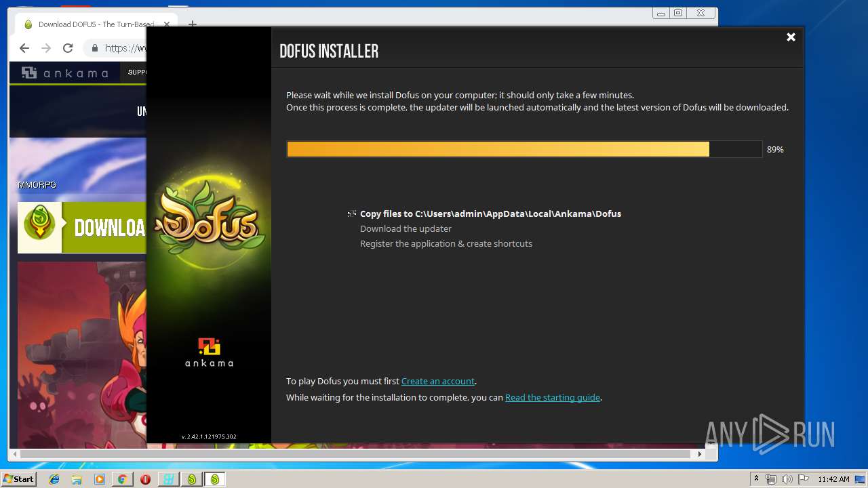Click the installation progress bar
The height and width of the screenshot is (488, 868).
524,149
